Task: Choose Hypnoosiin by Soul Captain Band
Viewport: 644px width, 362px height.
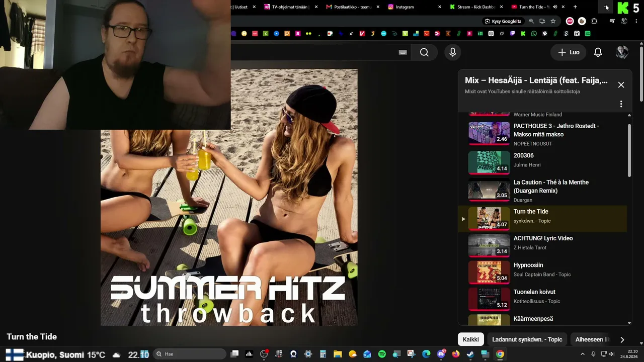Action: click(x=543, y=272)
